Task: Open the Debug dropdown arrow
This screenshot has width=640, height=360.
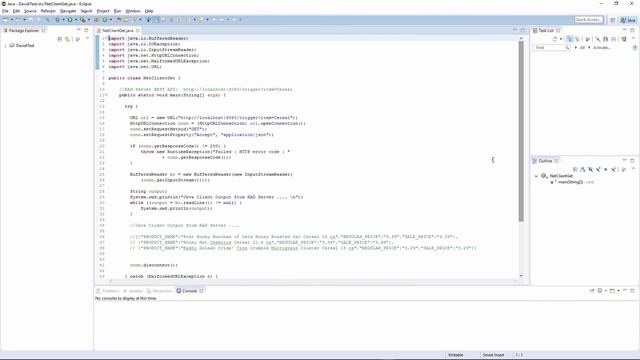Action: point(64,20)
